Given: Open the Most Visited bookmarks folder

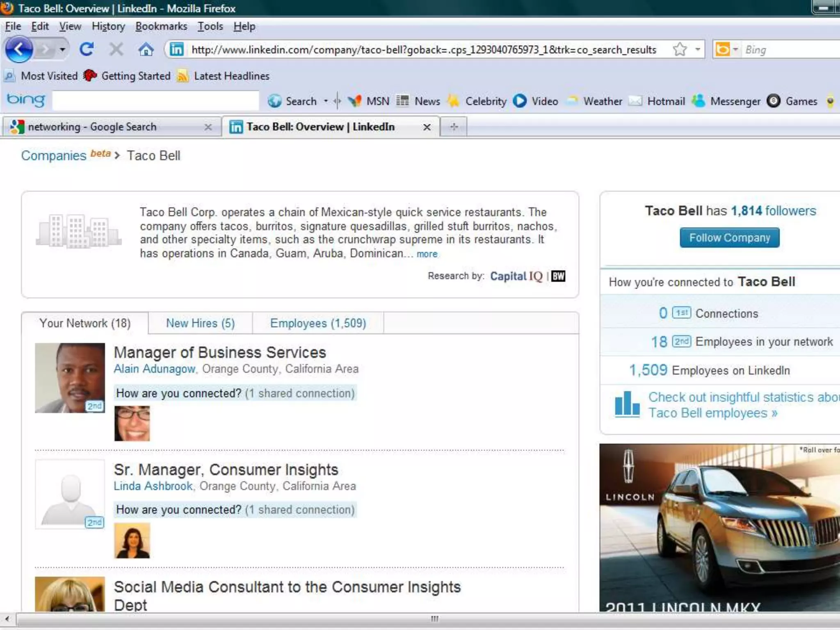Looking at the screenshot, I should point(41,76).
